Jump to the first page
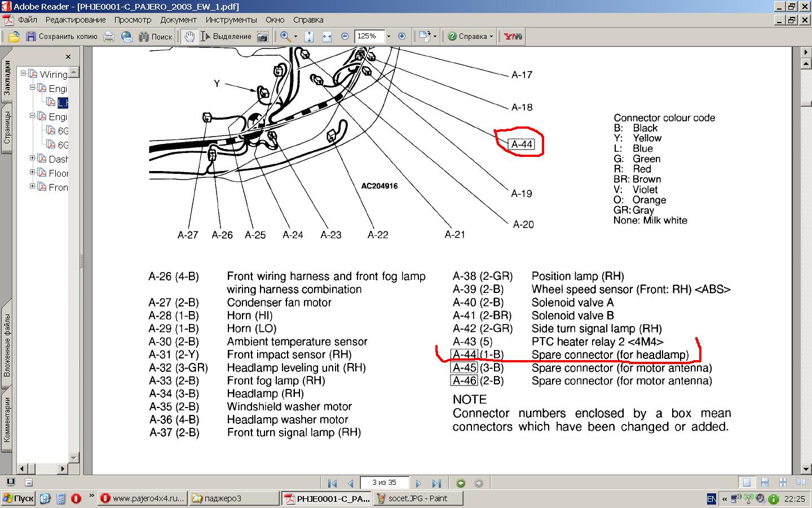The width and height of the screenshot is (812, 508). click(332, 483)
